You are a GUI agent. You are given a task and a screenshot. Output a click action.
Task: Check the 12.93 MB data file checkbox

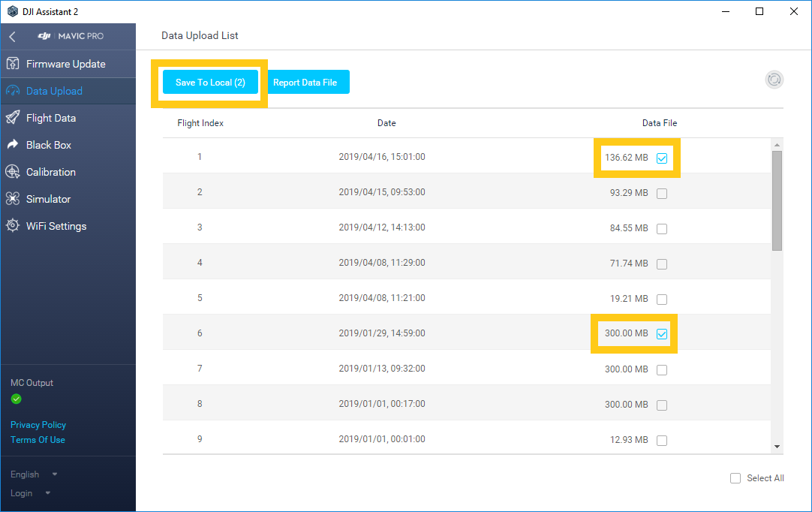coord(662,440)
